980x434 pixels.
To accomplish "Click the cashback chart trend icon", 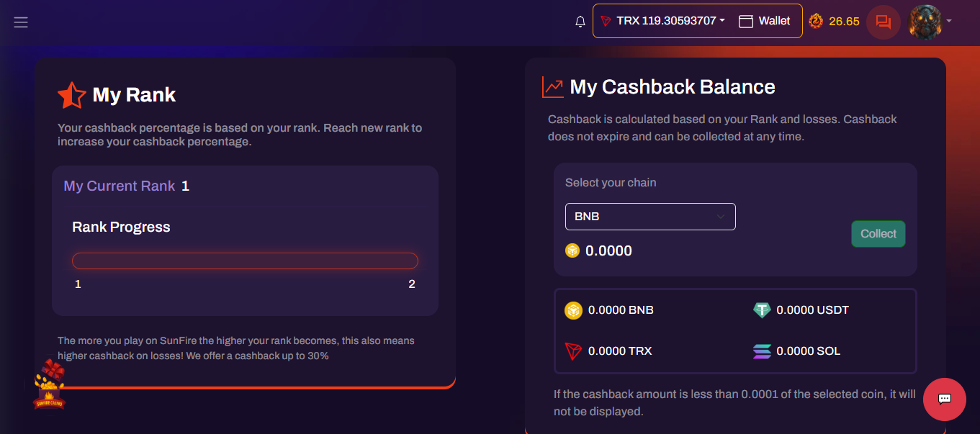I will (553, 87).
